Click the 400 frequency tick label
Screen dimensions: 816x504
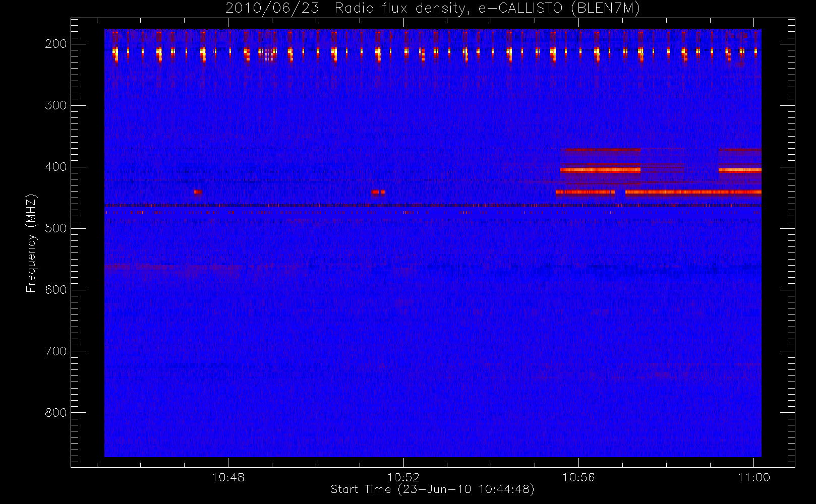click(55, 167)
